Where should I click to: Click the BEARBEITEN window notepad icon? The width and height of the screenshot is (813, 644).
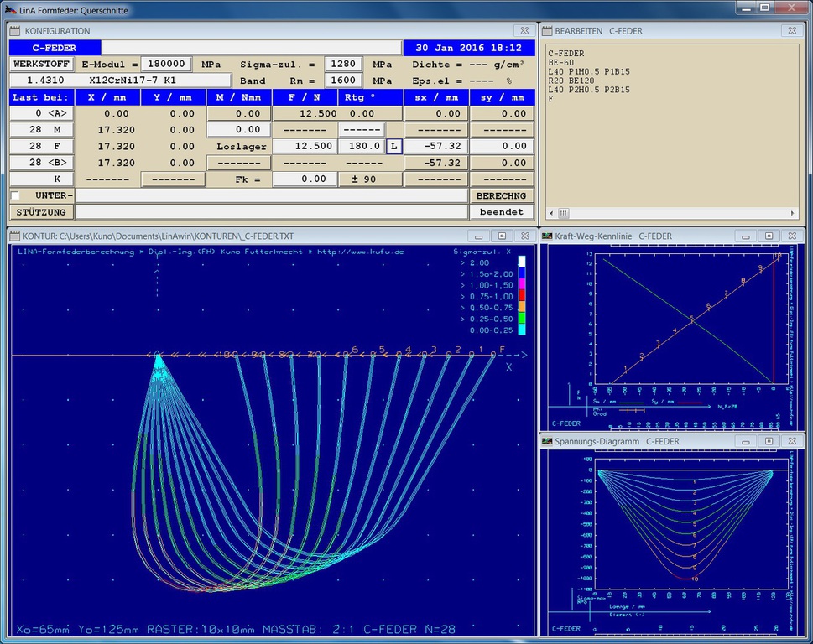pos(546,31)
